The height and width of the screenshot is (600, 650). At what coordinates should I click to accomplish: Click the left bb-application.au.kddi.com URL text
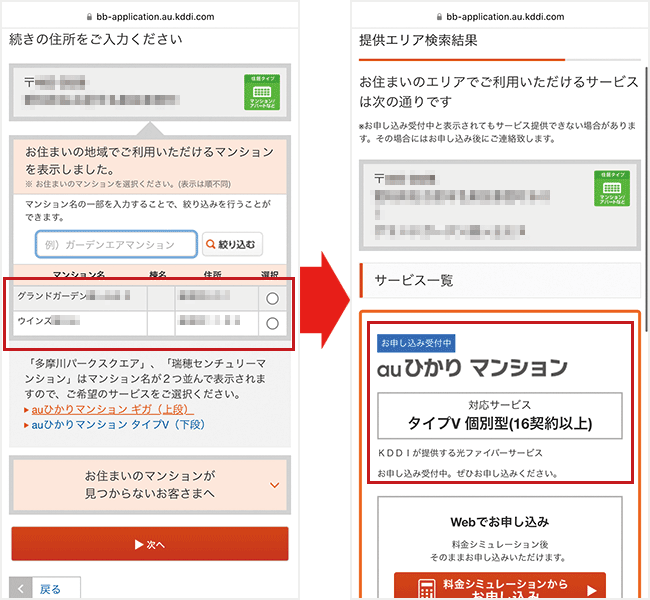pos(155,17)
